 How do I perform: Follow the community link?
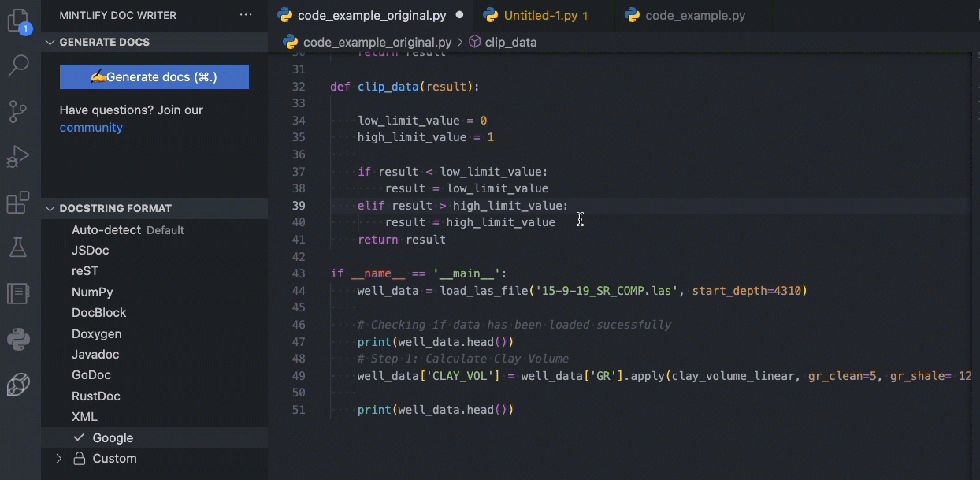click(91, 127)
